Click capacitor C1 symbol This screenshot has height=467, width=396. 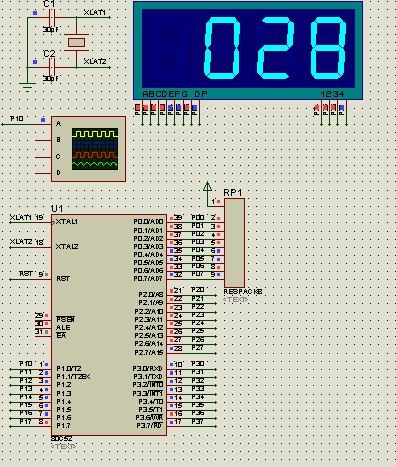click(52, 17)
